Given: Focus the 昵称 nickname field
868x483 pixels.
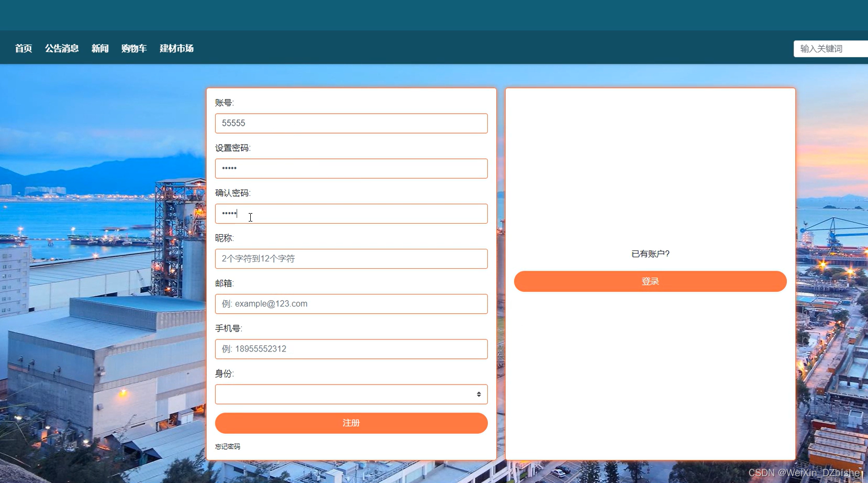Looking at the screenshot, I should [351, 259].
